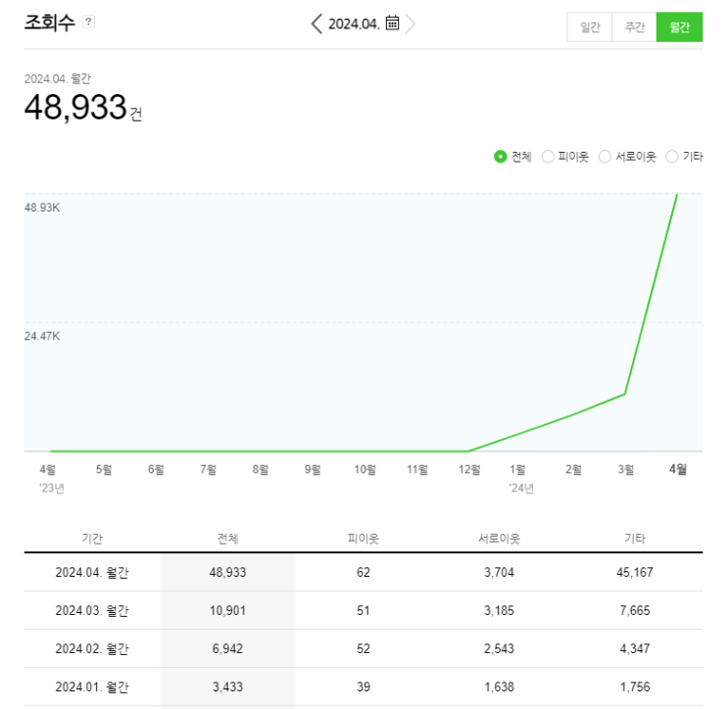Image resolution: width=728 pixels, height=709 pixels.
Task: Click the 12월 label on chart axis
Action: click(469, 470)
